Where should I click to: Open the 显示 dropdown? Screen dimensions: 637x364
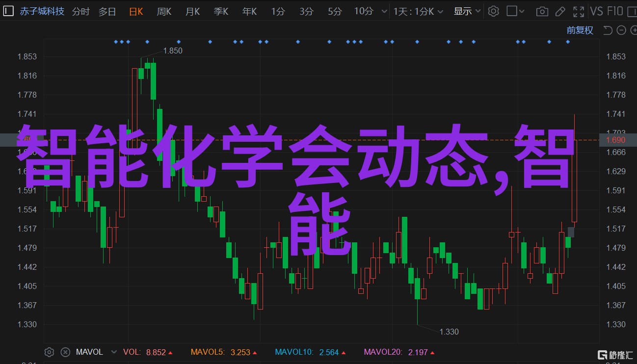(467, 11)
